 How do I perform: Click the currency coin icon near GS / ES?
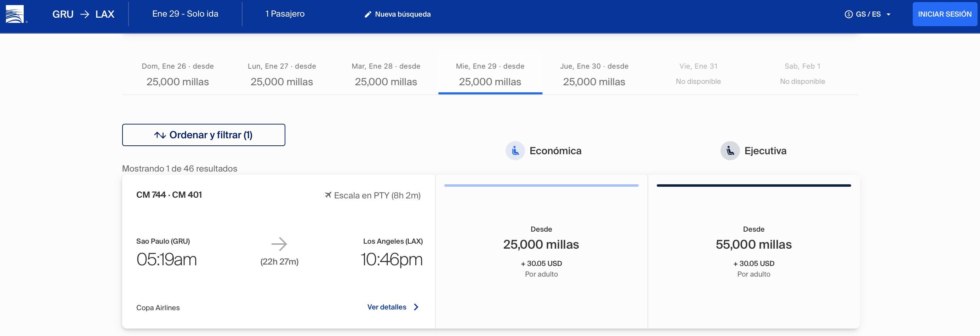coord(848,15)
